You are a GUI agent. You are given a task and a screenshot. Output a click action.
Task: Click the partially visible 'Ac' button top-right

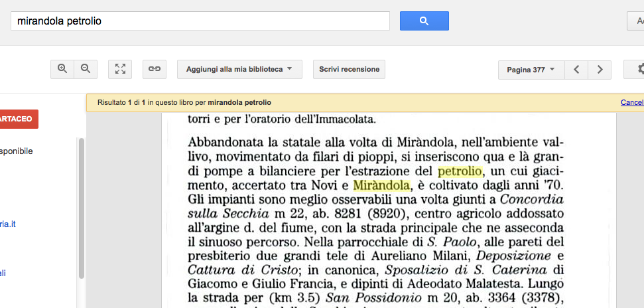637,21
